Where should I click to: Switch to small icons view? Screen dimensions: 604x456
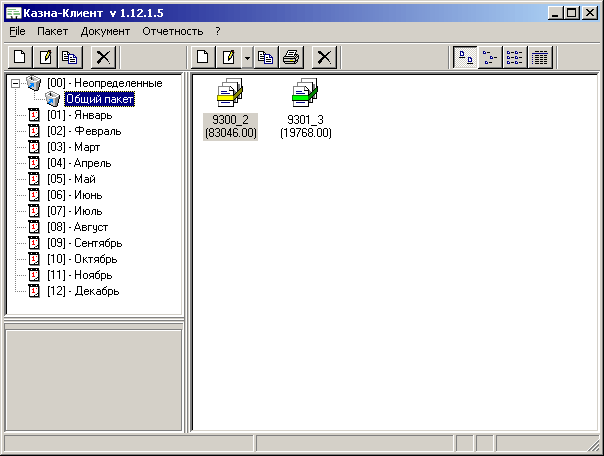click(490, 57)
